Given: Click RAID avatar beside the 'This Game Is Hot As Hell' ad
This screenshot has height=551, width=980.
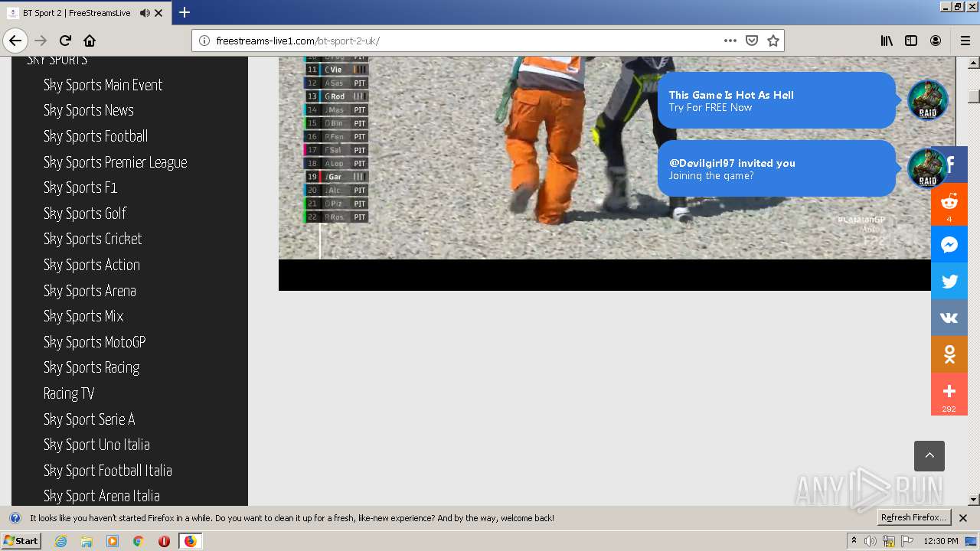Looking at the screenshot, I should 927,100.
